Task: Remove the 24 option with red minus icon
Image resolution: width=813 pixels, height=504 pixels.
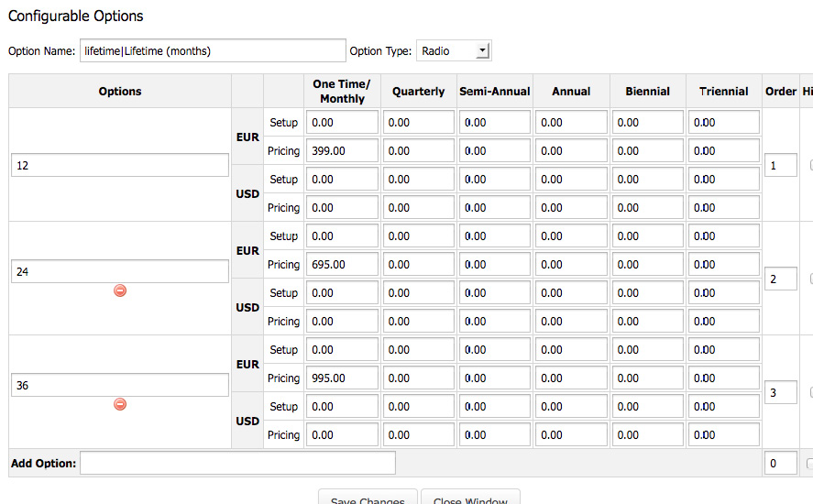Action: [120, 290]
